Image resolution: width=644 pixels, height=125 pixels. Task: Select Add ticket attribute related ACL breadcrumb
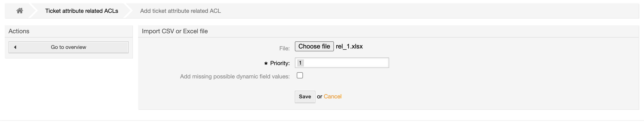click(180, 11)
